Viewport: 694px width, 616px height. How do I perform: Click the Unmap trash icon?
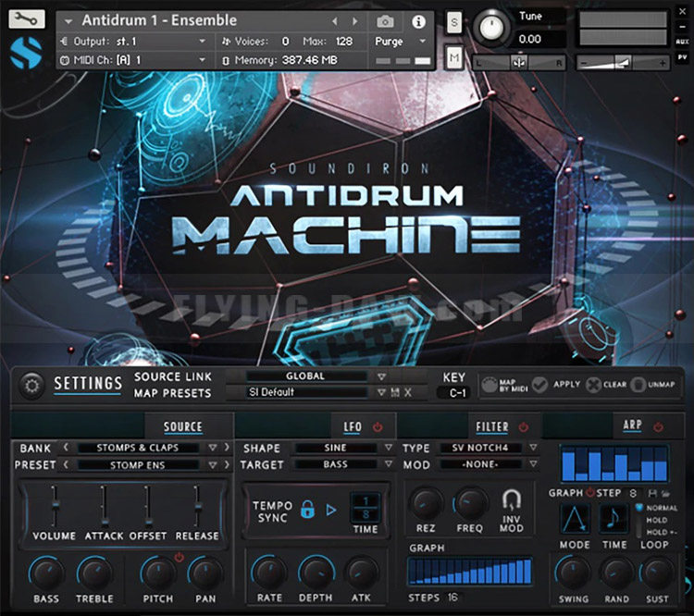point(638,385)
